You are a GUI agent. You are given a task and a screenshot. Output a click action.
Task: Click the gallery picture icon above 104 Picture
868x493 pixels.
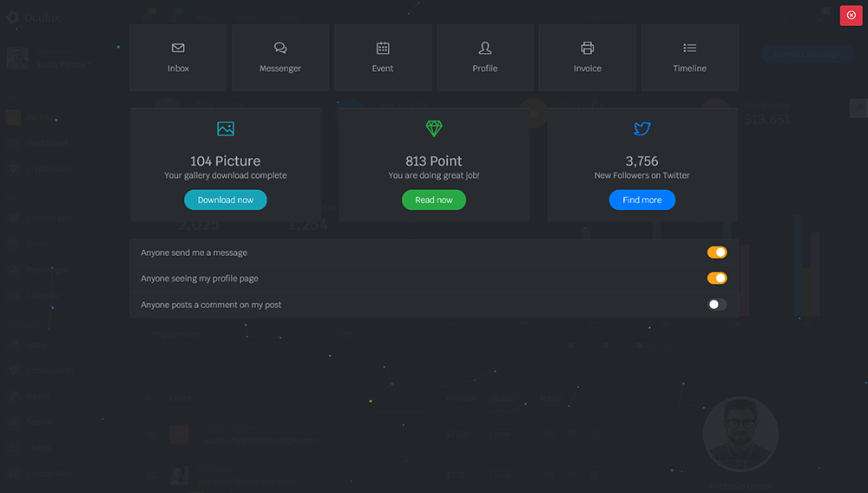[x=226, y=128]
